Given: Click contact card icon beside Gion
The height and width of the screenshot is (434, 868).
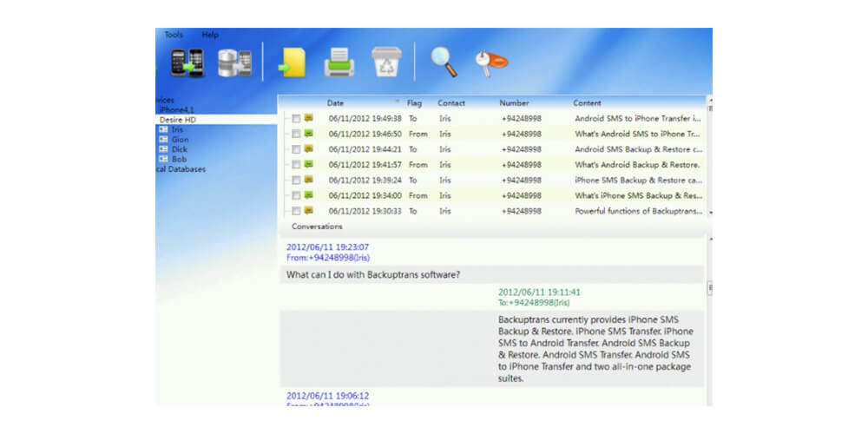Looking at the screenshot, I should (x=163, y=140).
